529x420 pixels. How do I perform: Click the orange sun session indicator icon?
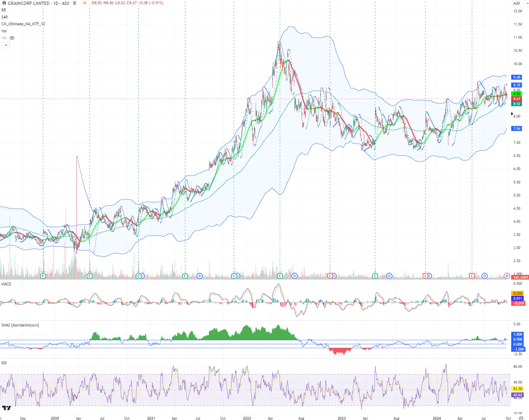click(x=85, y=3)
